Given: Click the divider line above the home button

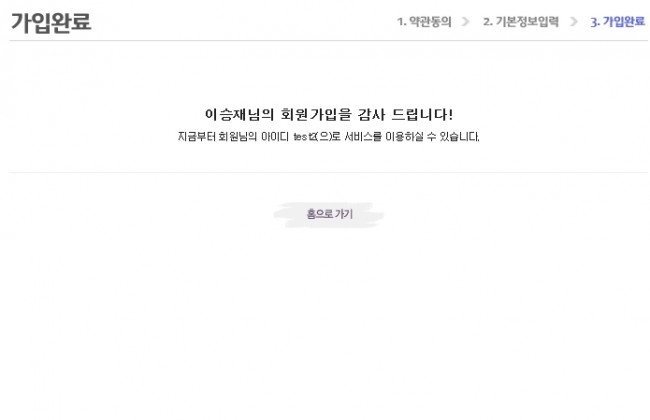Looking at the screenshot, I should [328, 172].
